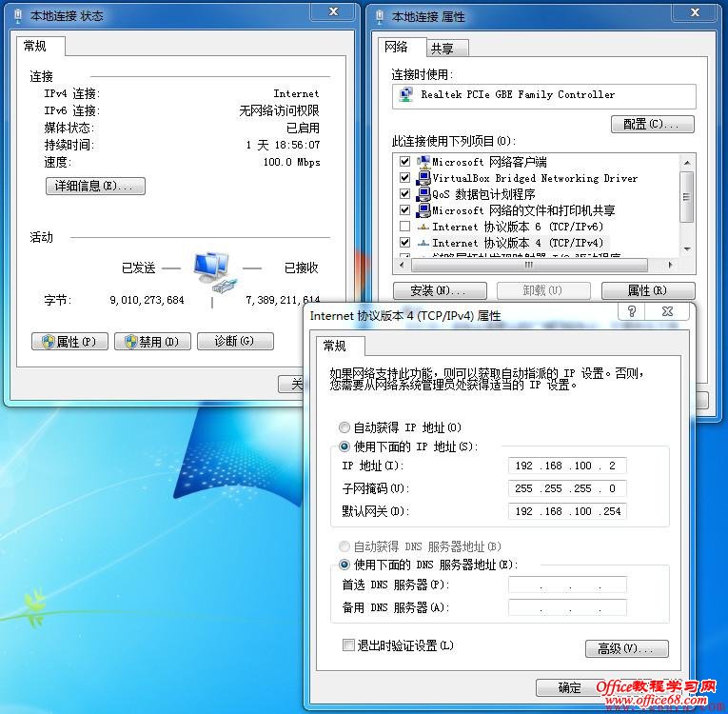Click the title icon of 本地连接 状态 window
The image size is (728, 714).
tap(18, 16)
